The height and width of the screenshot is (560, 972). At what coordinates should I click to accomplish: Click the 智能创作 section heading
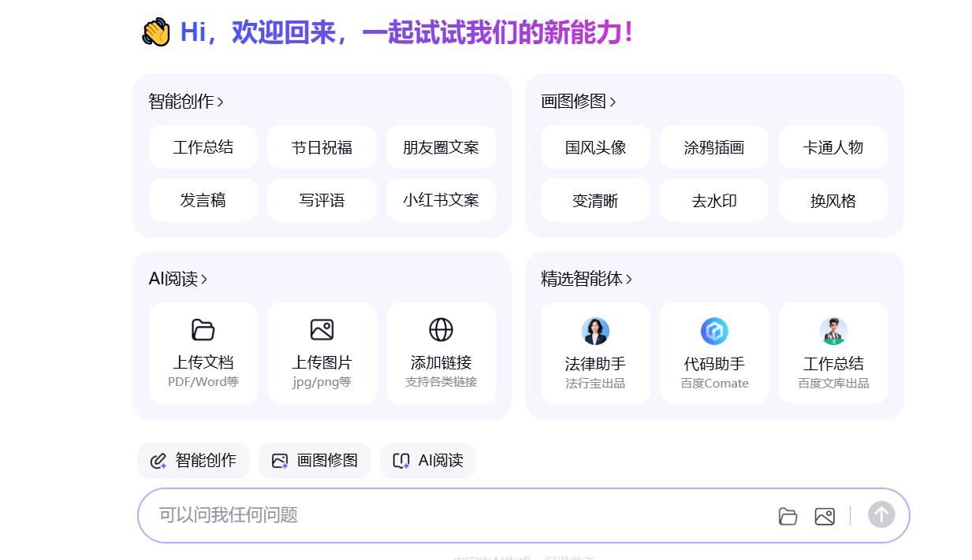pos(181,102)
